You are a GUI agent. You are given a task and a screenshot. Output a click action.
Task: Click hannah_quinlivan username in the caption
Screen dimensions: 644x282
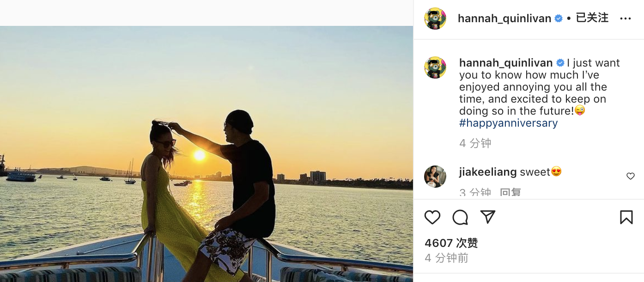pos(506,63)
